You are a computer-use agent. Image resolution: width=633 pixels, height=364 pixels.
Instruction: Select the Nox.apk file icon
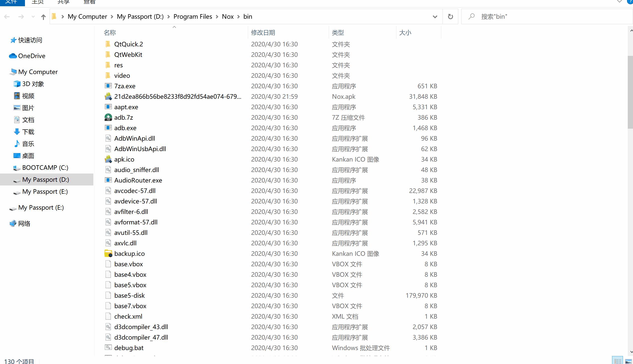tap(108, 96)
